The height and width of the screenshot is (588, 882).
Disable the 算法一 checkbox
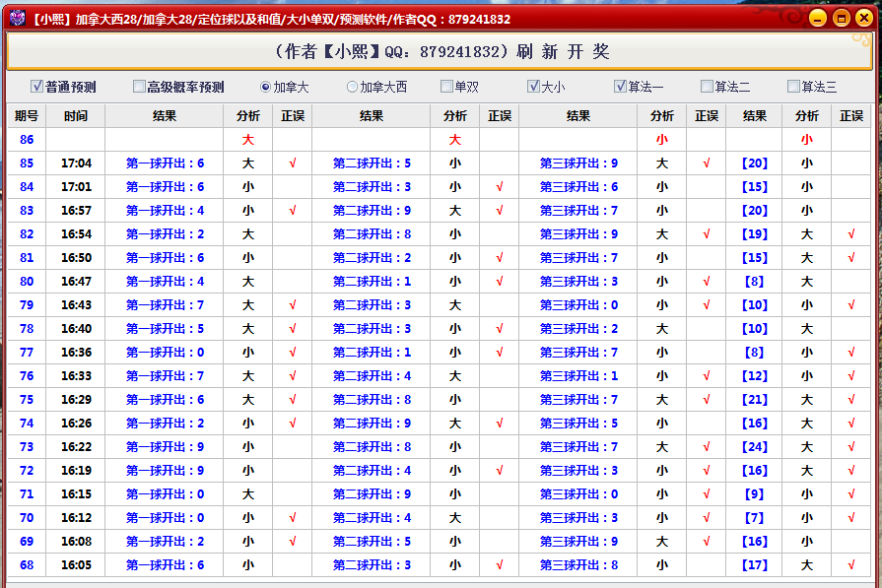point(620,87)
